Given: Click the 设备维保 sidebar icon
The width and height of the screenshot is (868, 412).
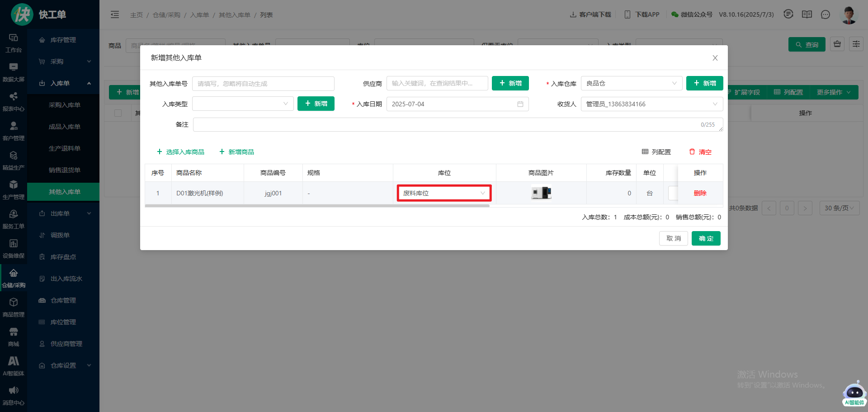Looking at the screenshot, I should click(x=14, y=248).
